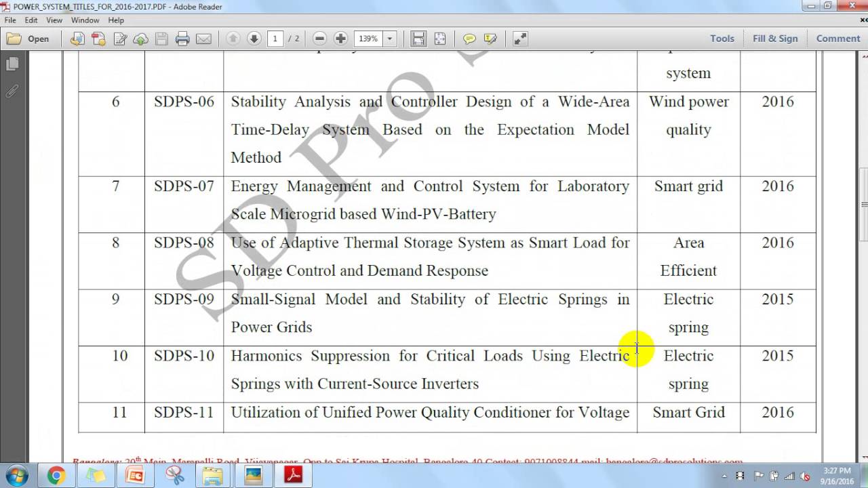The height and width of the screenshot is (488, 868).
Task: Click the page number input field
Action: [275, 39]
